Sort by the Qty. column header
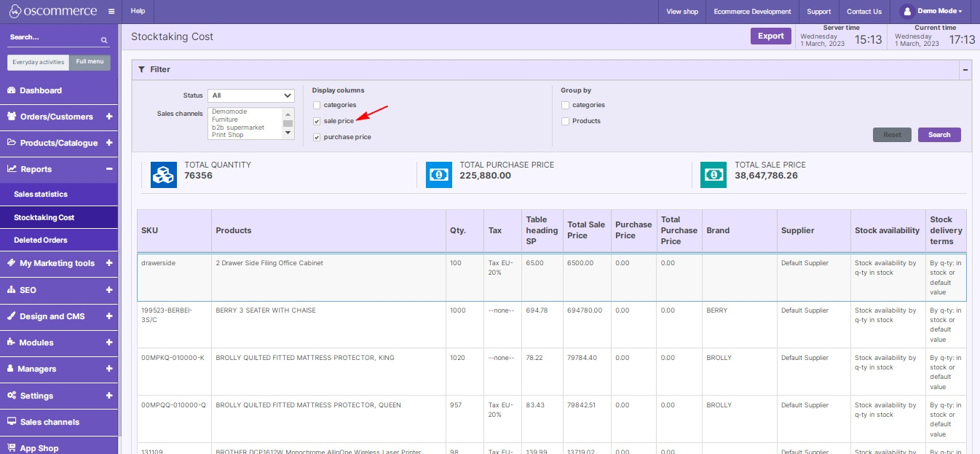Screen dimensions: 980x454 click(x=465, y=230)
